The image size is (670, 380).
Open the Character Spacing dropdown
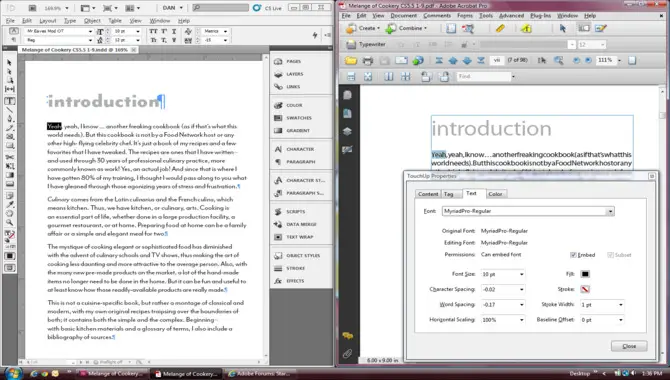pos(521,289)
